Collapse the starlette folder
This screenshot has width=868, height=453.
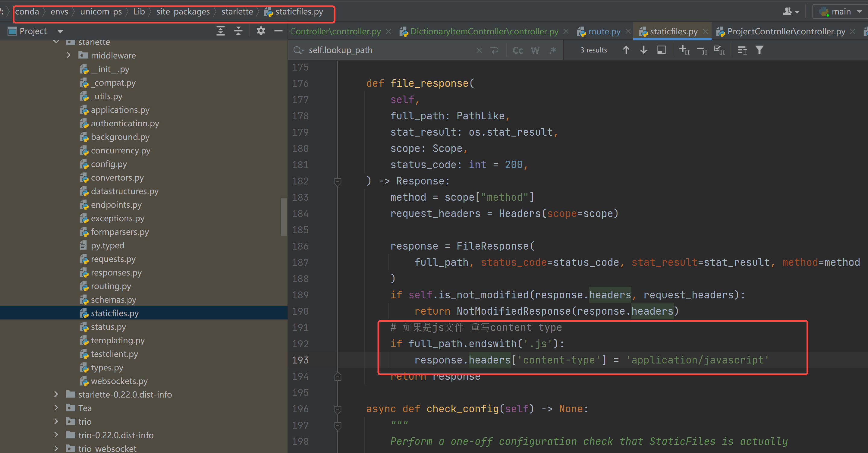tap(56, 42)
